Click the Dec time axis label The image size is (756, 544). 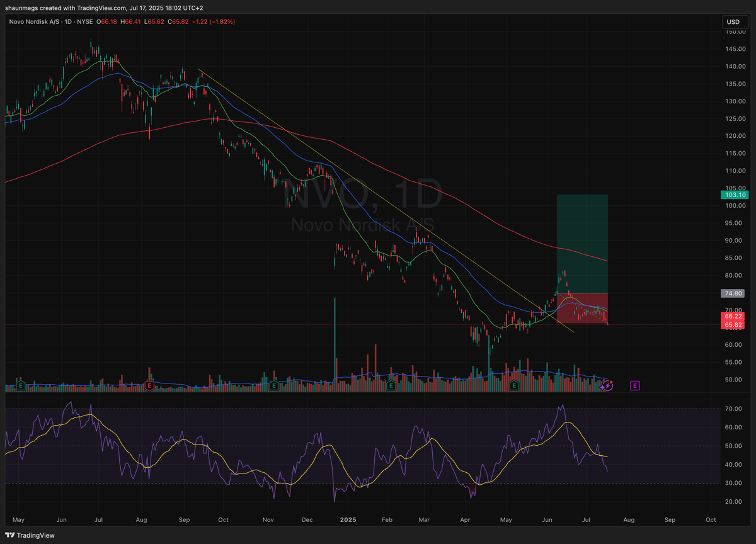[307, 520]
